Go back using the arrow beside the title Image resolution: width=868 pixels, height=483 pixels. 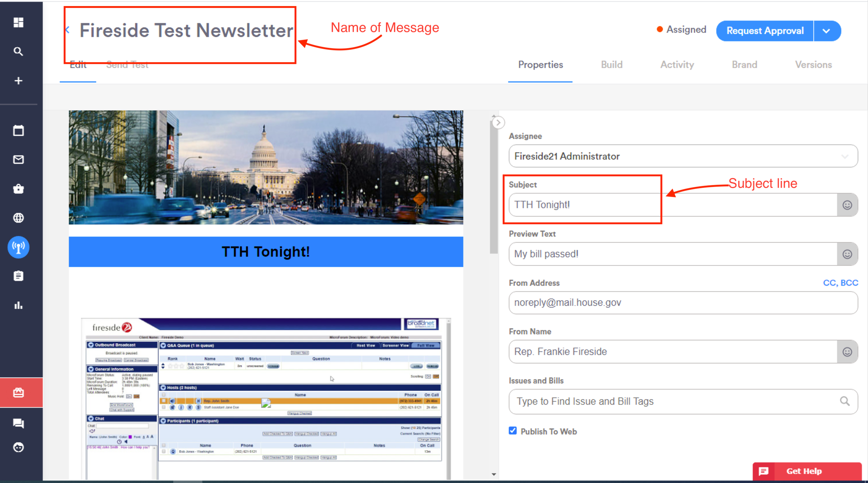point(68,30)
